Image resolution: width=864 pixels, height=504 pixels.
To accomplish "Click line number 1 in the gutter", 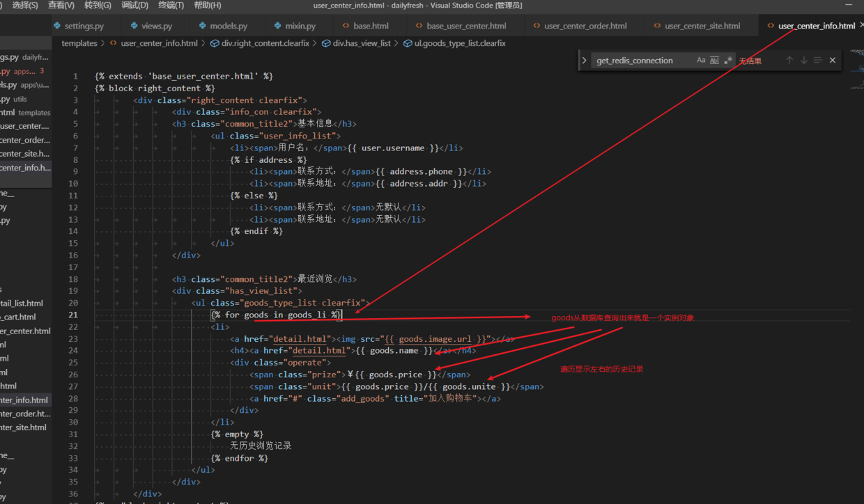I will 76,76.
